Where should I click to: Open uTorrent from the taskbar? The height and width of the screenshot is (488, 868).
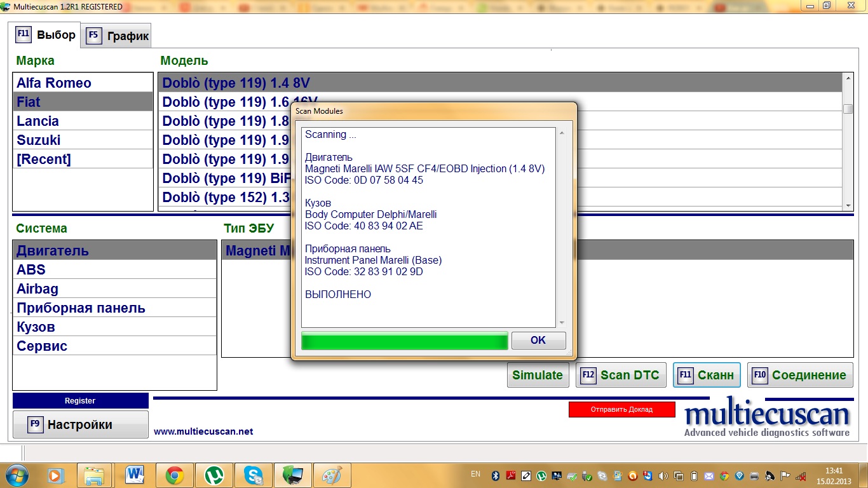click(214, 475)
